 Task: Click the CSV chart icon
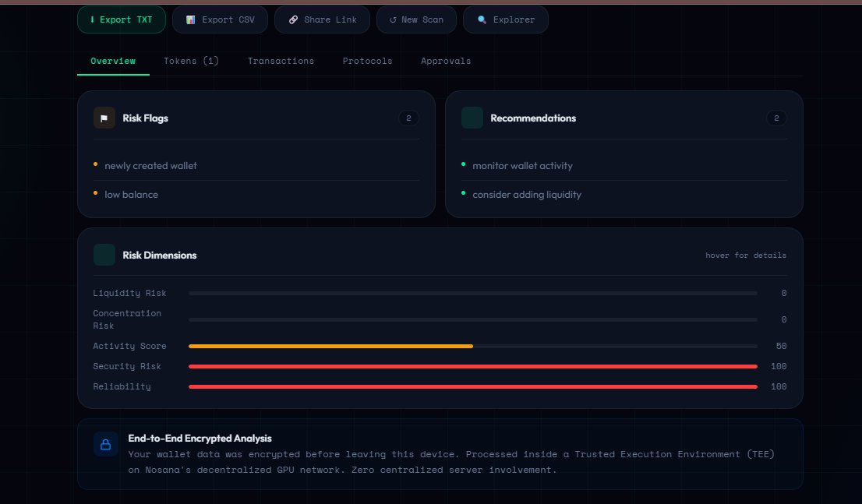[191, 19]
